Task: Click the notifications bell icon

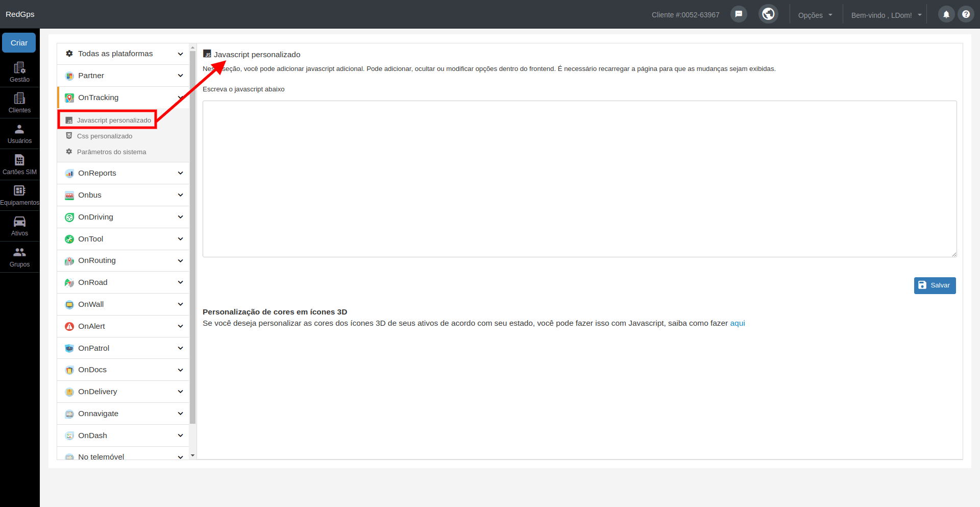Action: point(946,14)
